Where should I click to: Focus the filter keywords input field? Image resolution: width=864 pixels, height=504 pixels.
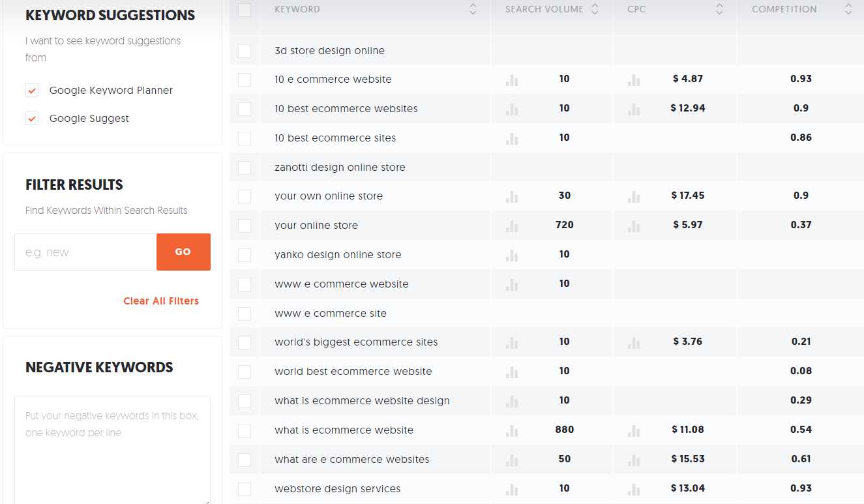coord(85,252)
